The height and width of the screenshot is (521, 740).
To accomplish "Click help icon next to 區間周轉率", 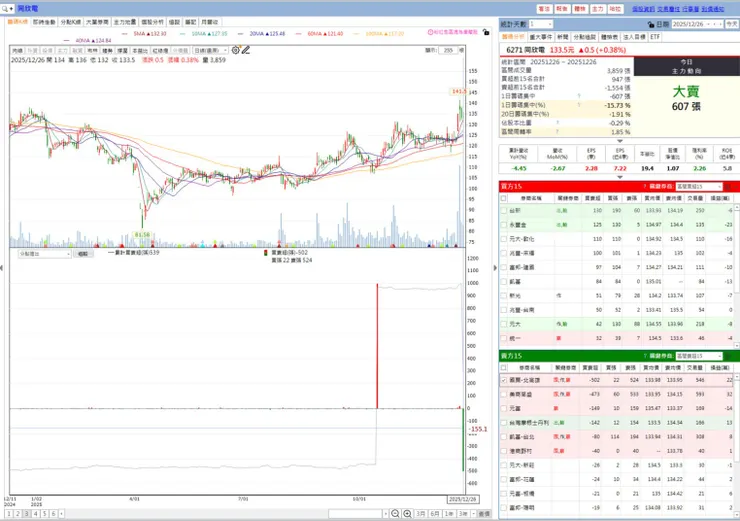I will [x=557, y=132].
